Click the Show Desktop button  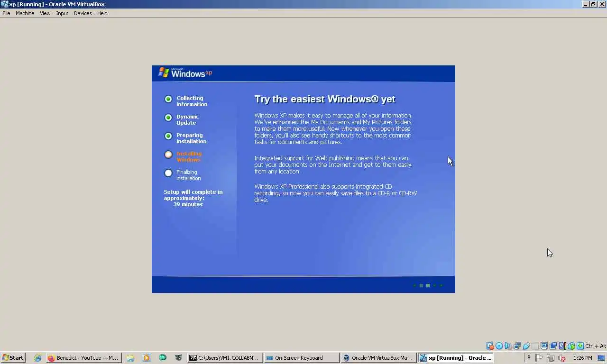pyautogui.click(x=601, y=358)
